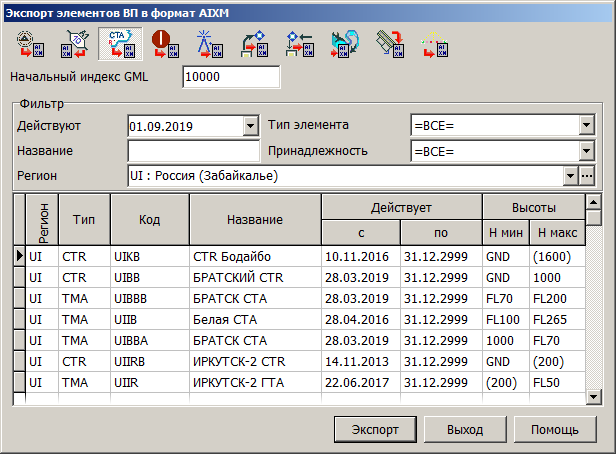Screen dimensions: 616x454
Task: Click the Начальный индекс GML input field
Action: click(231, 77)
